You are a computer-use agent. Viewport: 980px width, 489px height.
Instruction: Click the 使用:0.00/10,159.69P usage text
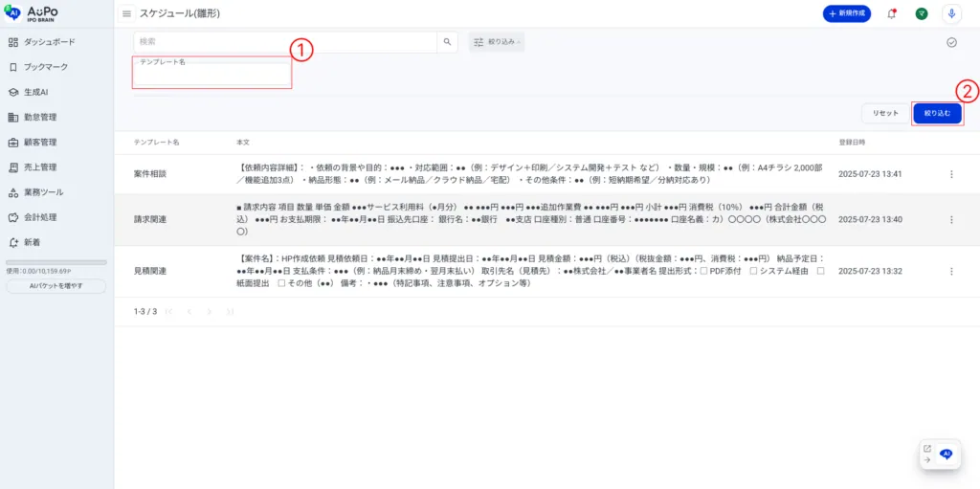(x=38, y=272)
